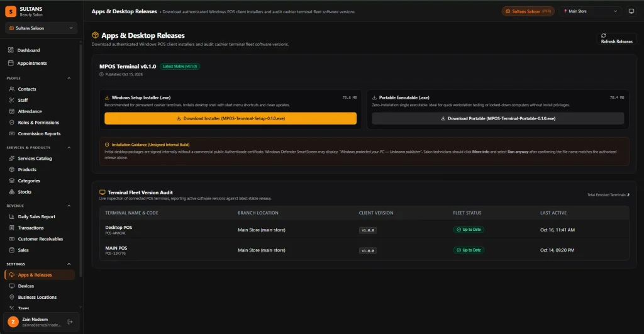Click the Roles & Permissions shield icon
Image resolution: width=644 pixels, height=334 pixels.
point(11,123)
